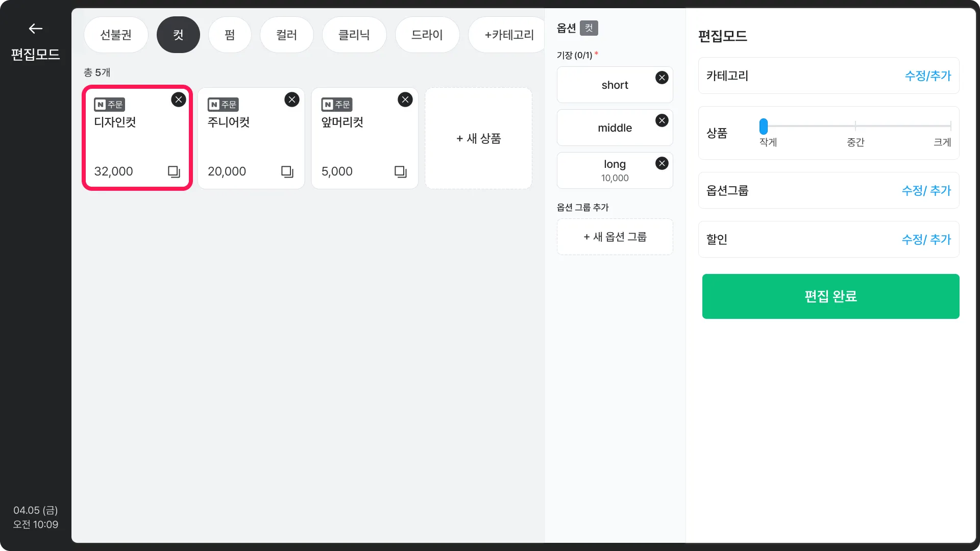Open 할인 수정/추가 link
Screen dimensions: 980x551
[926, 239]
